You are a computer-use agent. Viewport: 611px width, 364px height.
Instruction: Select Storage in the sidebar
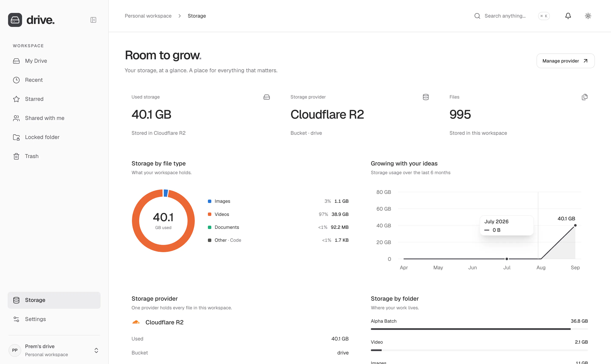pos(54,300)
